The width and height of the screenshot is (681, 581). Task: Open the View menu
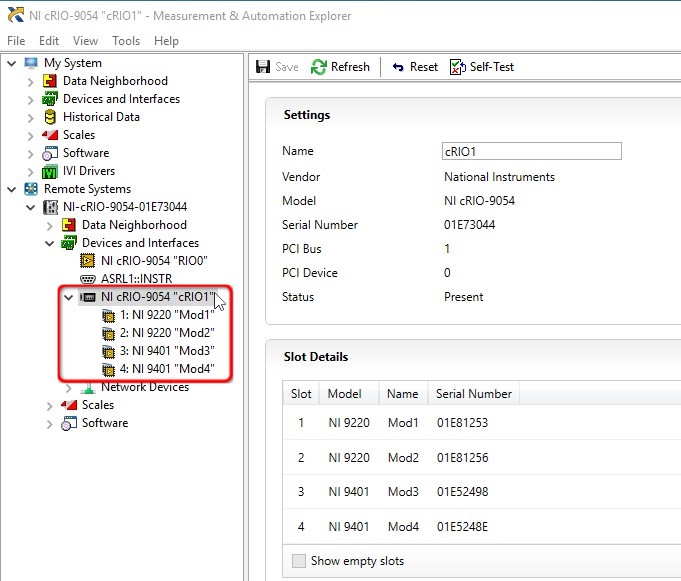tap(85, 41)
